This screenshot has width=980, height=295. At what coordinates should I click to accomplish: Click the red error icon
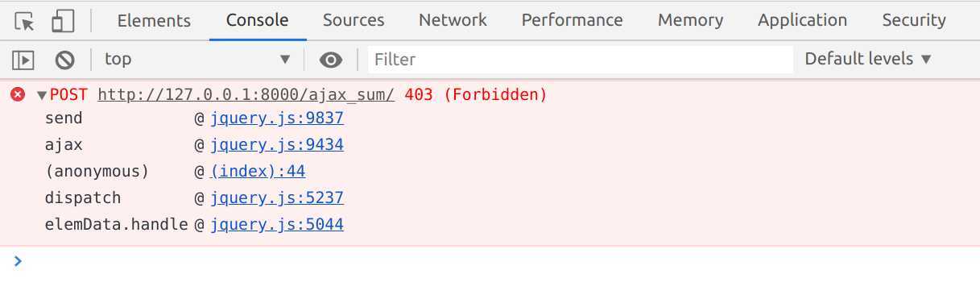[x=18, y=95]
